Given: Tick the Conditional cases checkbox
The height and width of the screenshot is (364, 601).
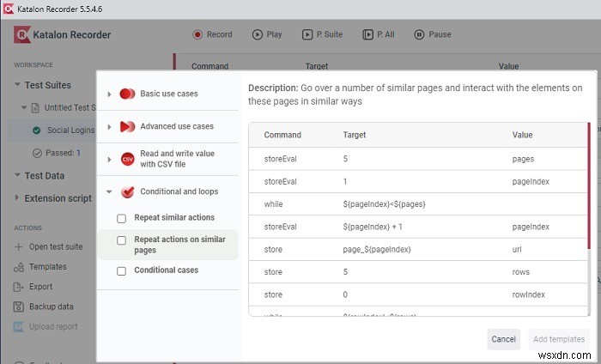Looking at the screenshot, I should 121,270.
